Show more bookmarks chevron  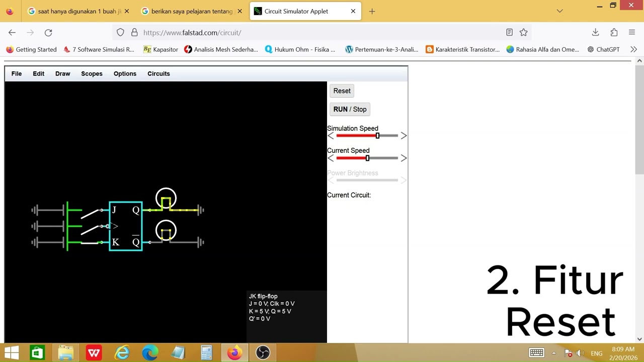coord(633,49)
